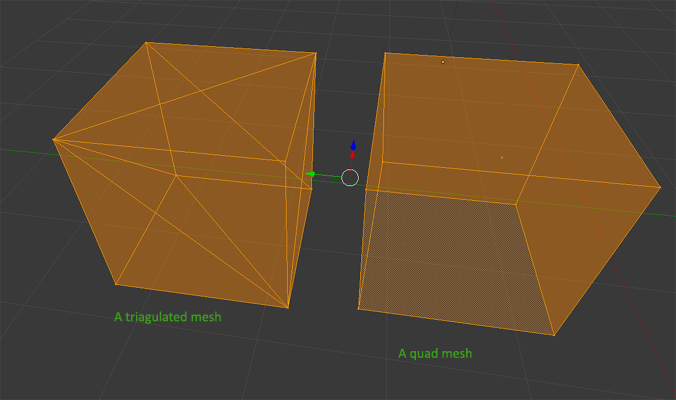This screenshot has width=676, height=400.
Task: Click the red X-axis manipulator arrow
Action: click(352, 155)
